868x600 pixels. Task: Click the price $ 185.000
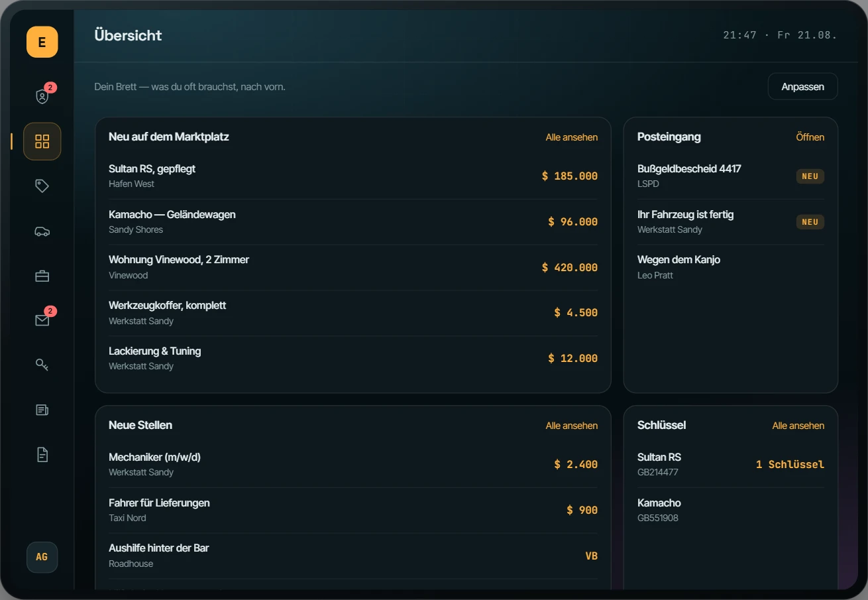click(570, 176)
